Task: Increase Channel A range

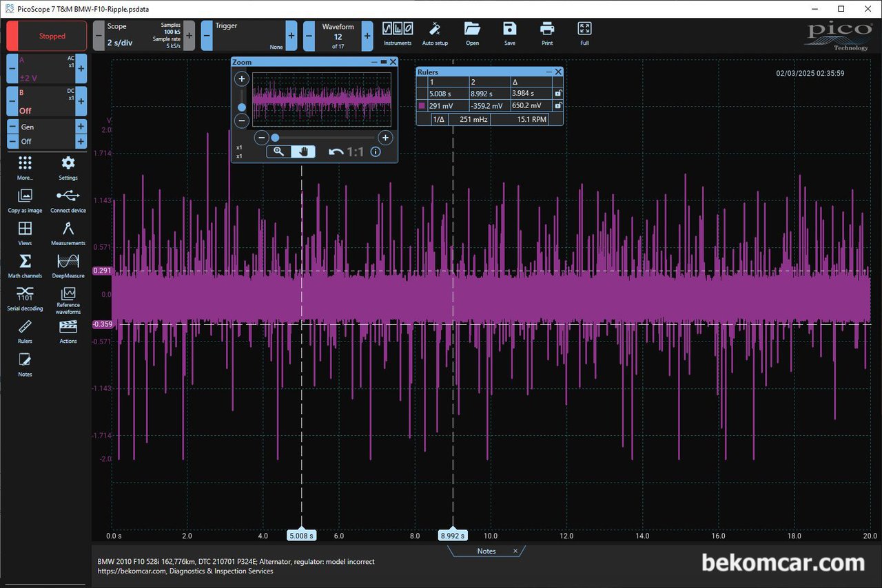Action: click(x=81, y=68)
